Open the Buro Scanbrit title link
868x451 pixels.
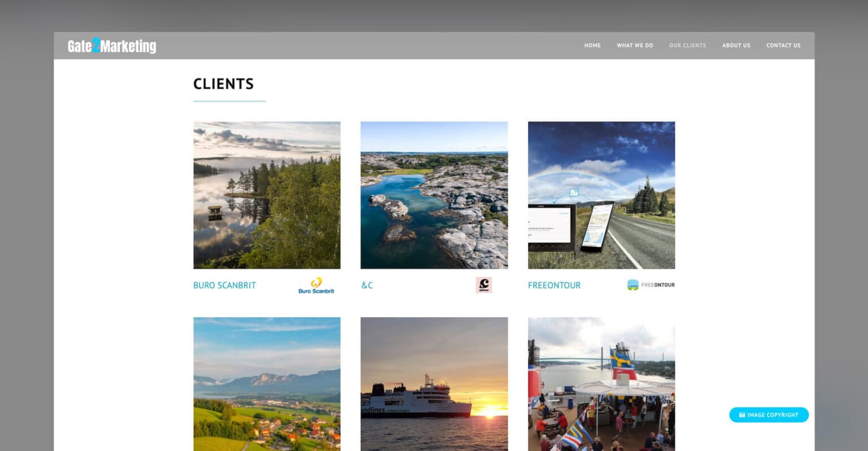click(224, 285)
